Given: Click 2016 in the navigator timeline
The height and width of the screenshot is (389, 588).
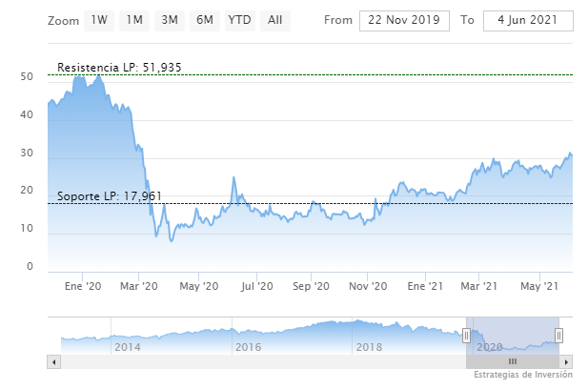Looking at the screenshot, I should (x=248, y=348).
